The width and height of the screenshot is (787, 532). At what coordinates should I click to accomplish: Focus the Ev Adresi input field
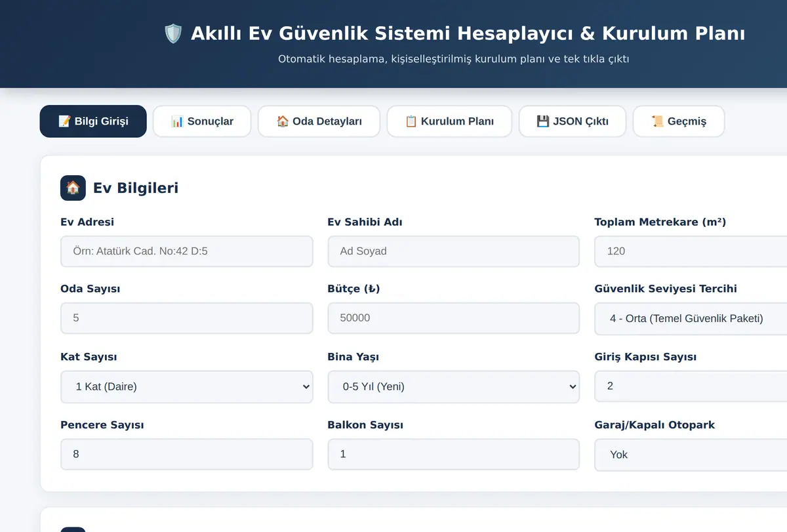point(187,251)
